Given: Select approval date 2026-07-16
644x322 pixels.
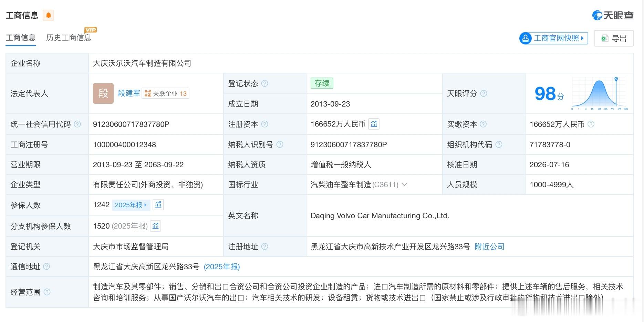Looking at the screenshot, I should click(x=549, y=164).
